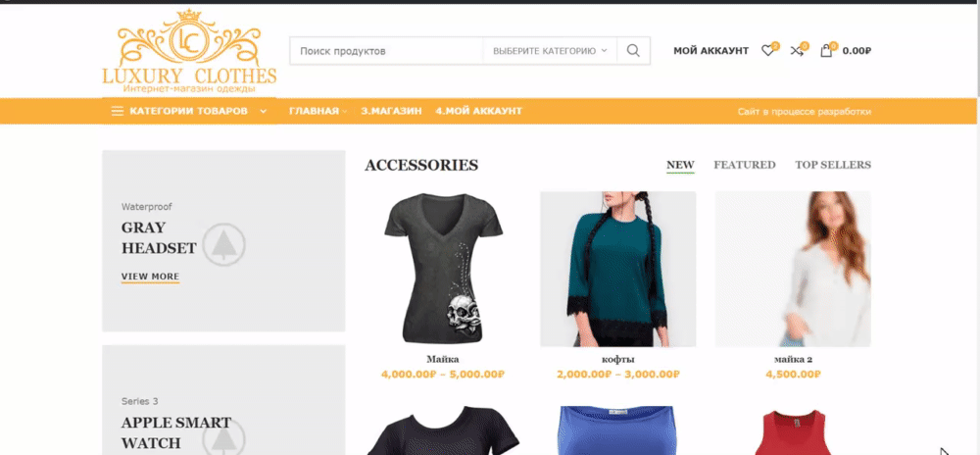980x455 pixels.
Task: Select the New tab
Action: point(681,165)
